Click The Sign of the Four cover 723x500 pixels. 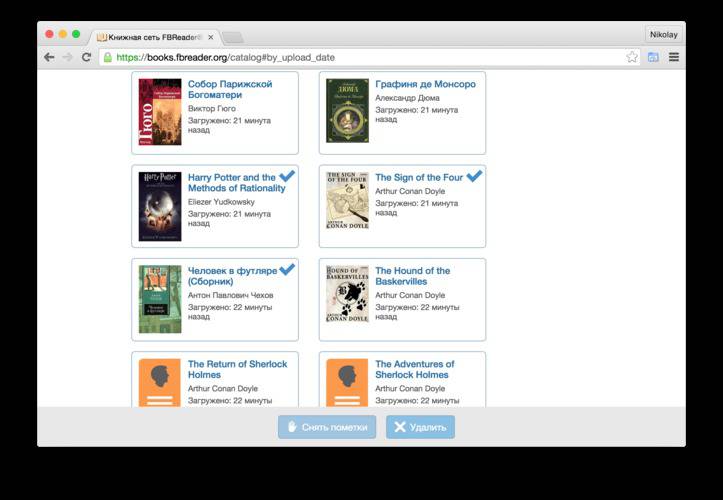pos(347,201)
